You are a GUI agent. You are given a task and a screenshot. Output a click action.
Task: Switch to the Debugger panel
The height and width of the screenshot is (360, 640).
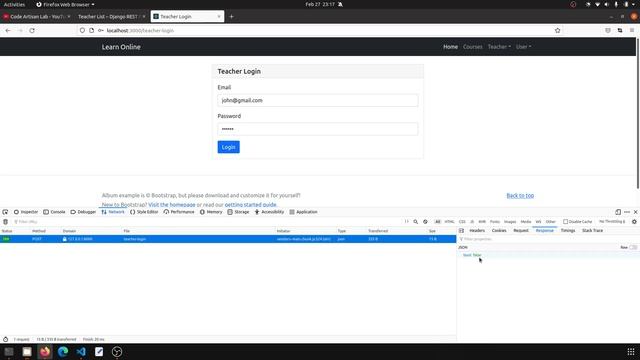(x=83, y=212)
